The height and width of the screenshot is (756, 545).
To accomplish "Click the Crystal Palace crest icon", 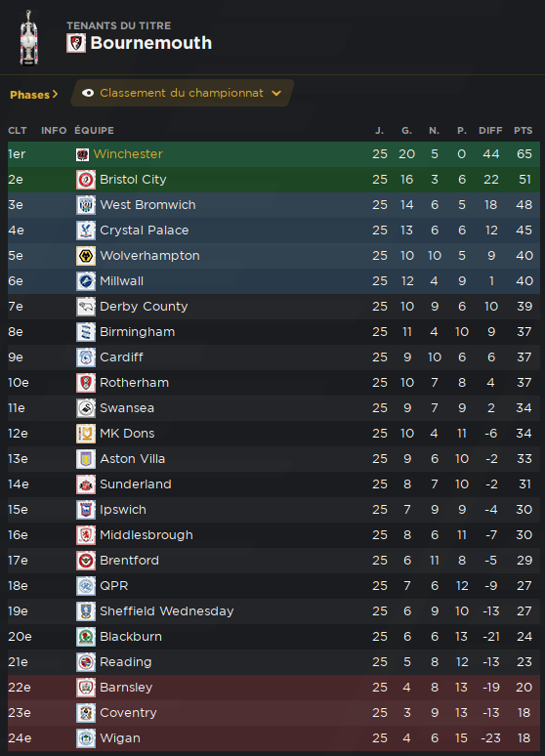I will [x=86, y=231].
